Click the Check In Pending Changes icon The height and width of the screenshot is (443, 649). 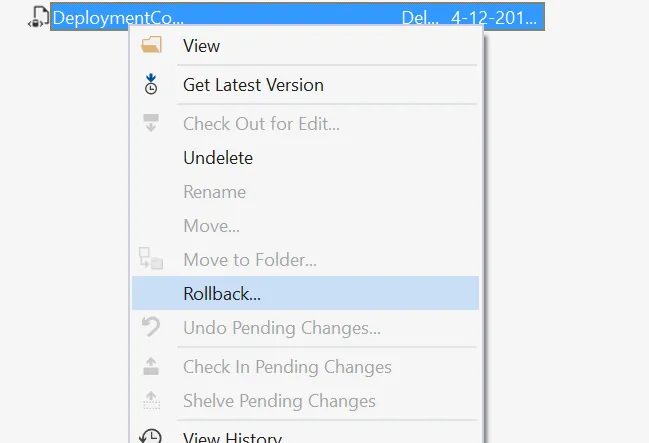click(x=151, y=367)
